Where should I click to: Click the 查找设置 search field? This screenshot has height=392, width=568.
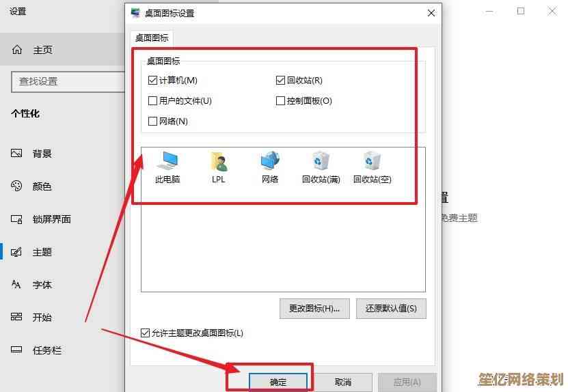coord(68,81)
